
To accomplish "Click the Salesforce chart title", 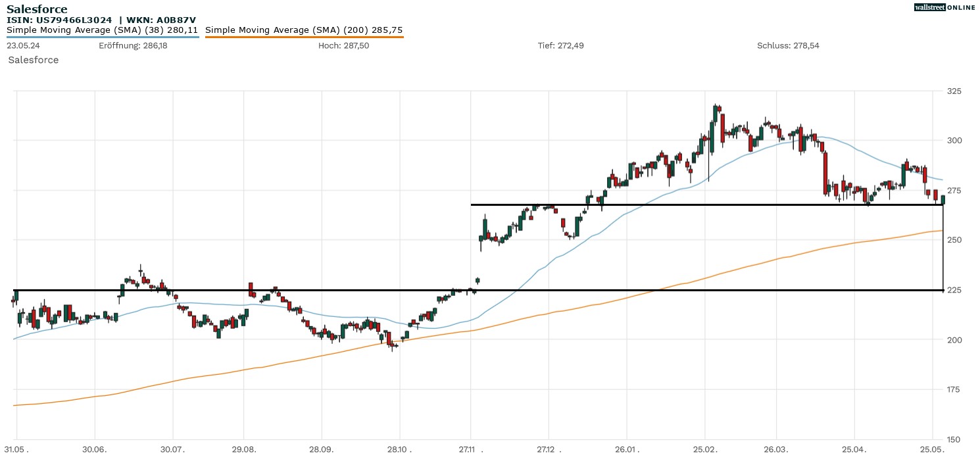I will (37, 9).
